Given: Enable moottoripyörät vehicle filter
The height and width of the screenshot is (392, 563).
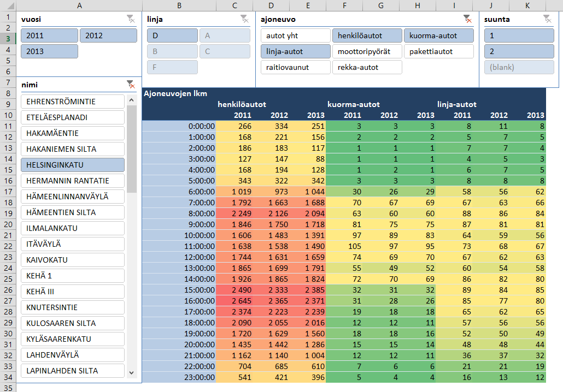Looking at the screenshot, I should pos(367,52).
